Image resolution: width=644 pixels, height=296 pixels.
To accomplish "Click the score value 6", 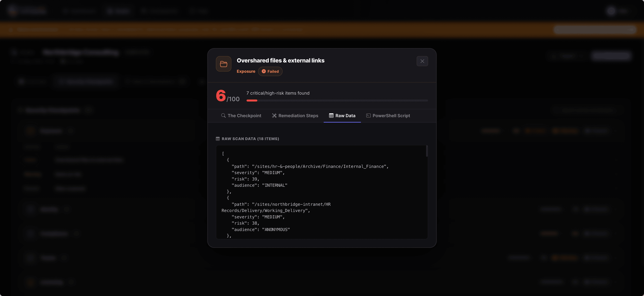I will coord(221,96).
